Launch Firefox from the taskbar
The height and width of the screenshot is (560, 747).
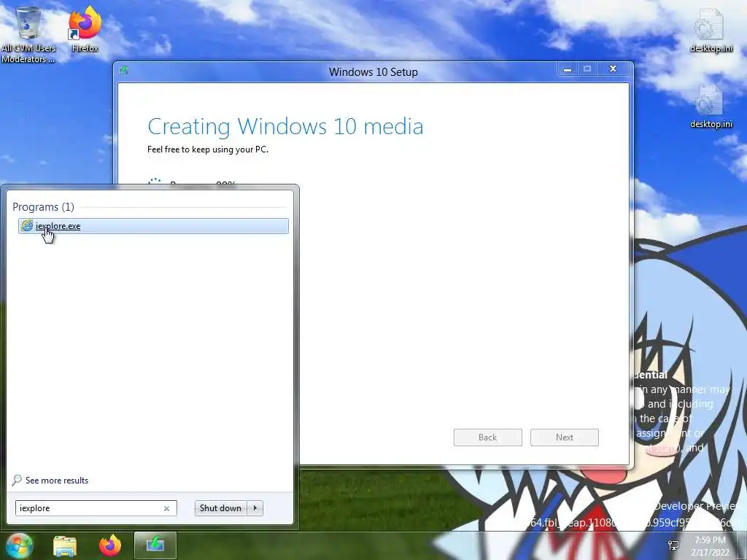click(x=110, y=545)
